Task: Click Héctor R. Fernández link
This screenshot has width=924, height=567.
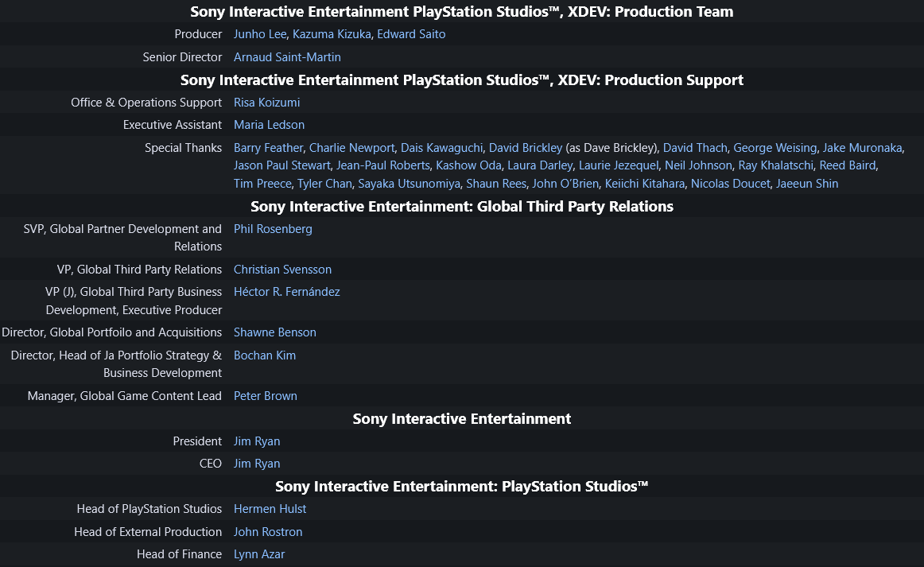Action: coord(286,293)
